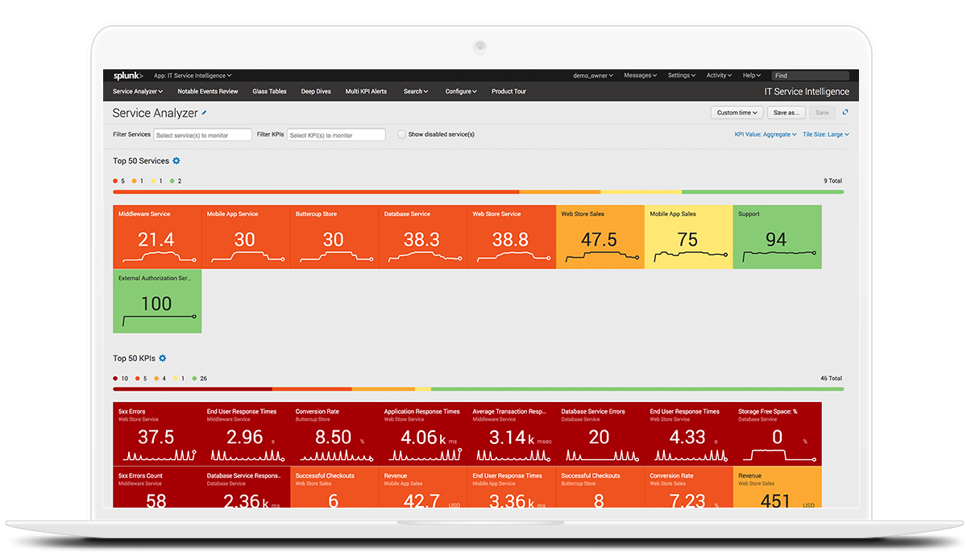Open the Middleware Service tile
The width and height of the screenshot is (967, 560).
[x=157, y=237]
